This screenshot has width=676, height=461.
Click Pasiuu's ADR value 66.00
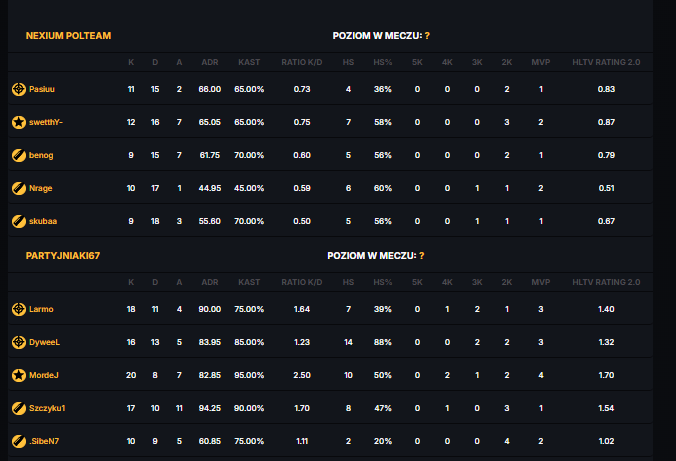210,89
